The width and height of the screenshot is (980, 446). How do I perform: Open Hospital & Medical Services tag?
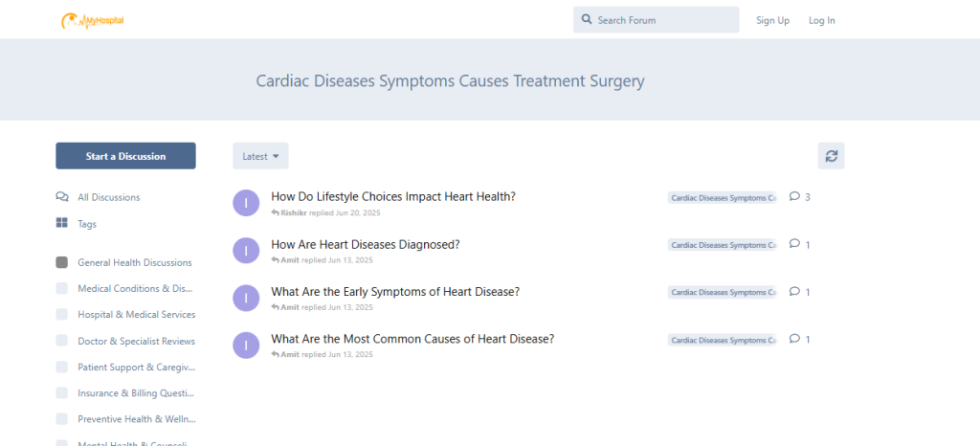pyautogui.click(x=136, y=315)
